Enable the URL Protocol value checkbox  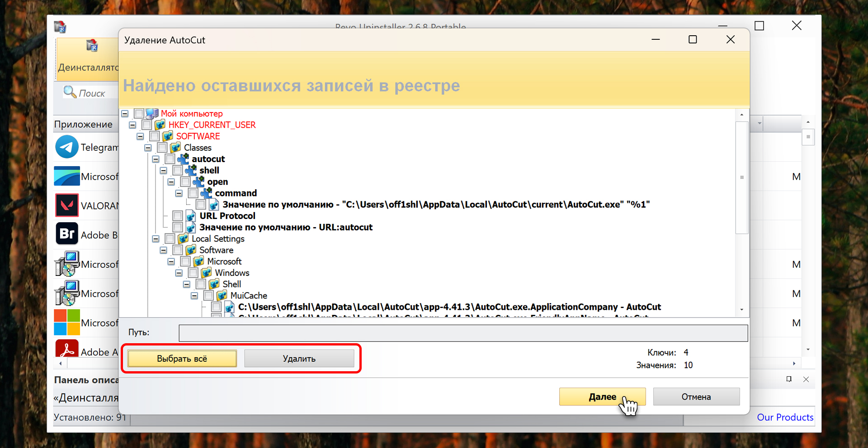tap(178, 216)
